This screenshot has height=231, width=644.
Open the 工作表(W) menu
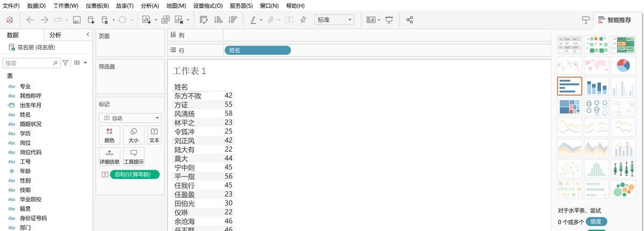tap(65, 5)
